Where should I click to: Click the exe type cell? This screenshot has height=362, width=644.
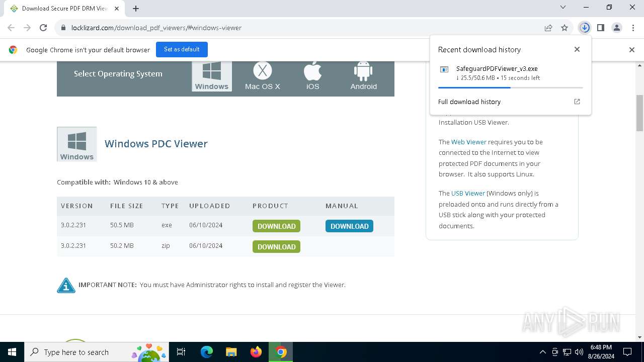point(167,225)
